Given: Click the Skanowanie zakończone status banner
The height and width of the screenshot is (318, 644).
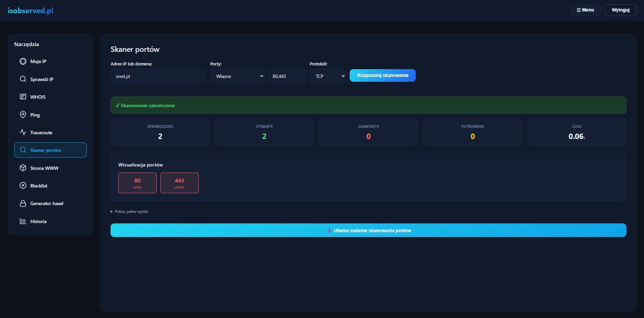Looking at the screenshot, I should [368, 105].
